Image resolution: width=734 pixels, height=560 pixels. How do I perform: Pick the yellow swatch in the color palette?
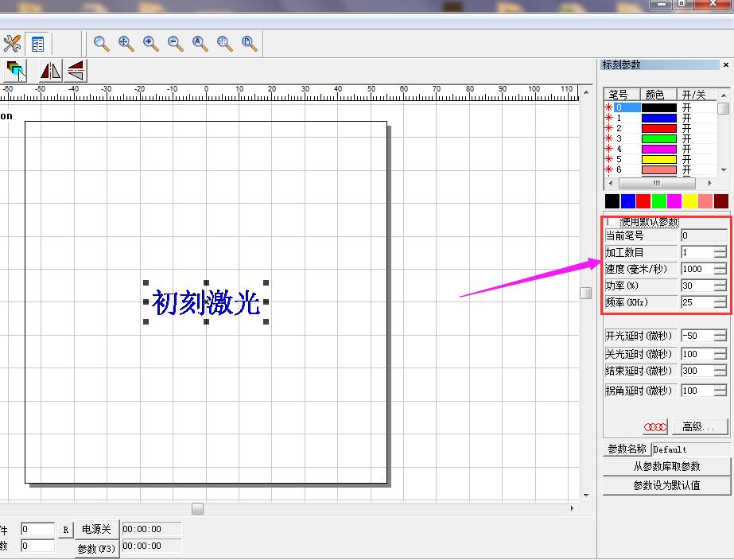coord(689,201)
